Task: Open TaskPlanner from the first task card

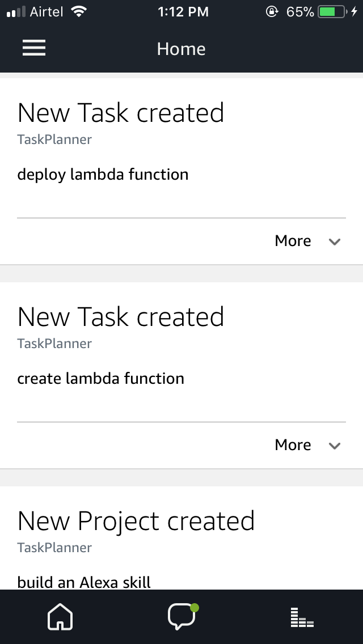Action: point(54,139)
